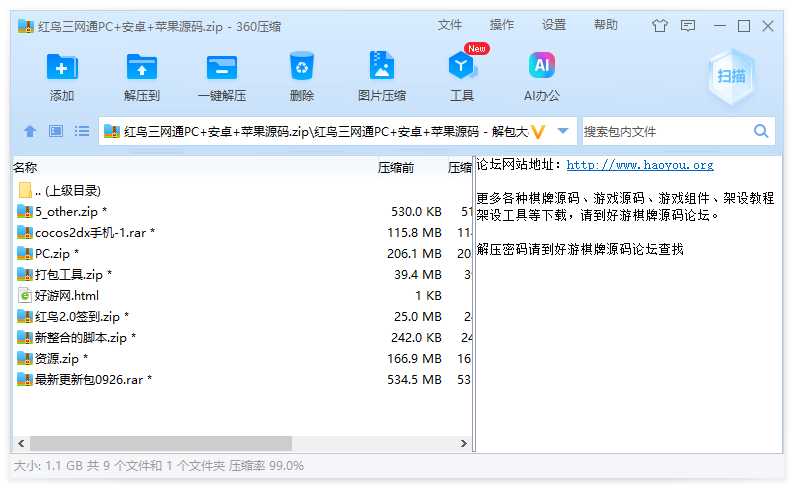
Task: Click the status bar size summary text
Action: (x=158, y=466)
